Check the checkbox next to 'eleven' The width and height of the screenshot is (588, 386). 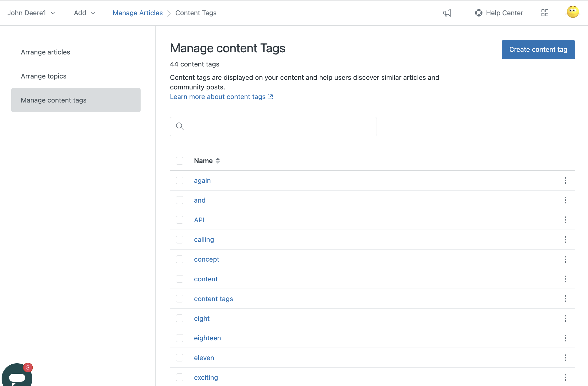click(x=179, y=358)
